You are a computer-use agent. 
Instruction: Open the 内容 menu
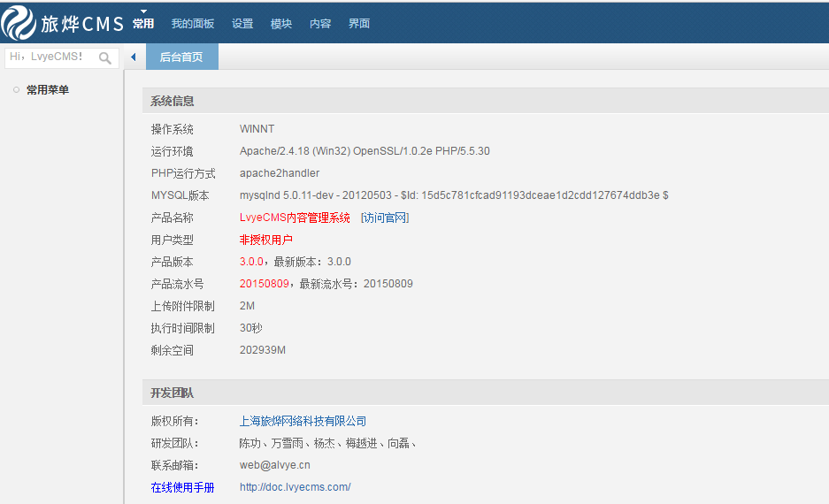click(x=320, y=24)
